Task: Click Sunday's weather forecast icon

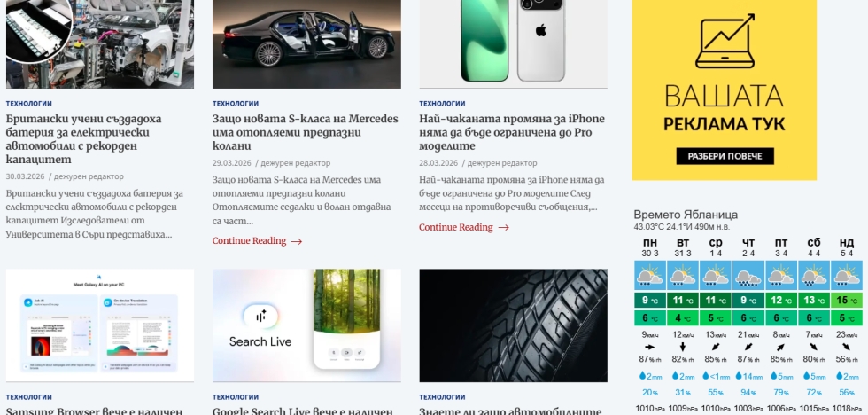Action: point(847,276)
